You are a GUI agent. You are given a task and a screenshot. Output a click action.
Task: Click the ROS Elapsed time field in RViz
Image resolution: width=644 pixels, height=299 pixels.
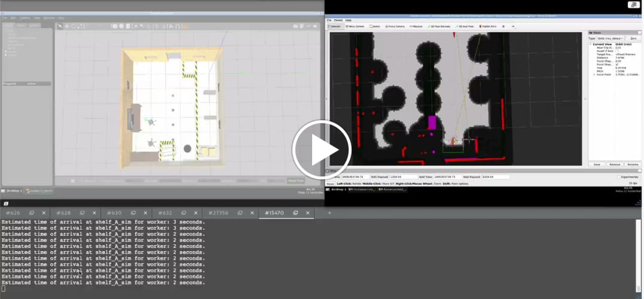coord(403,176)
